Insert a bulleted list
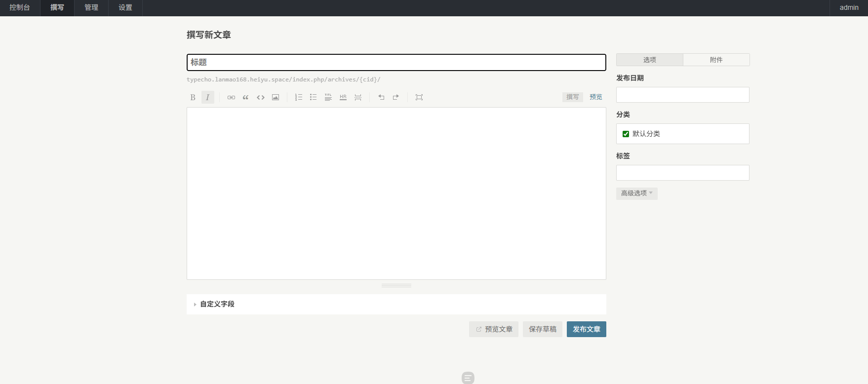 coord(314,97)
